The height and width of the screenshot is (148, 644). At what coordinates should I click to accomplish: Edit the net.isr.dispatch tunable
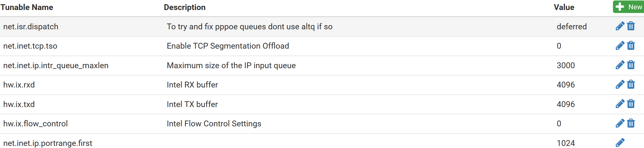point(620,26)
